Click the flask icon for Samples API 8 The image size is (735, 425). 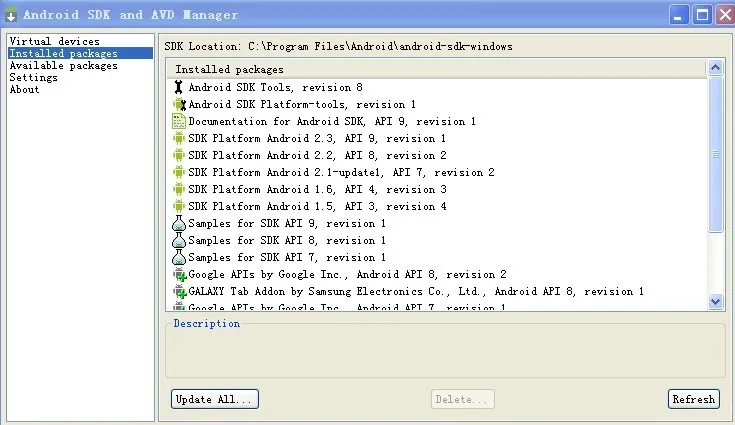tap(179, 240)
